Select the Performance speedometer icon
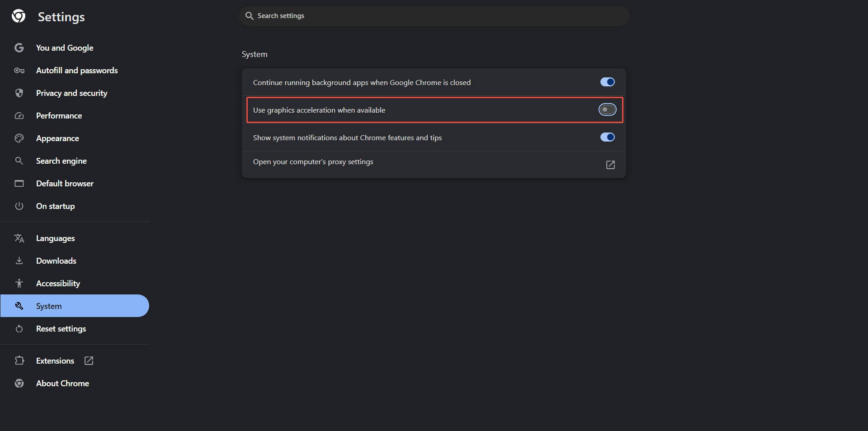The height and width of the screenshot is (431, 868). click(x=19, y=115)
